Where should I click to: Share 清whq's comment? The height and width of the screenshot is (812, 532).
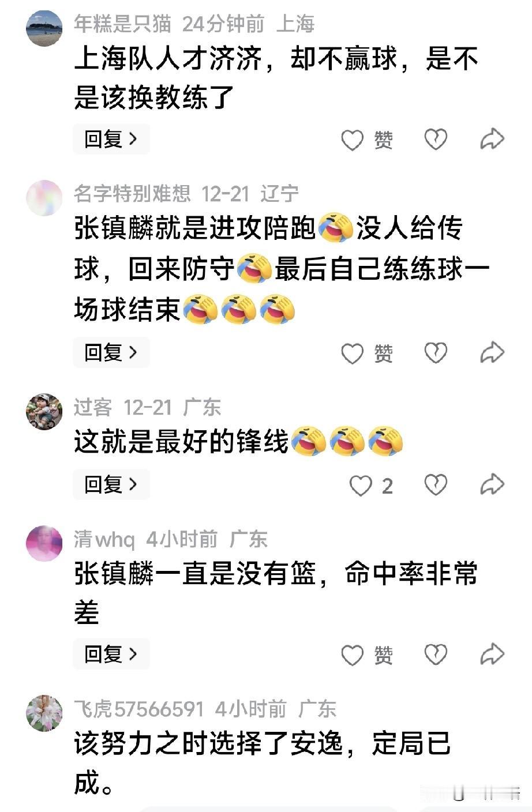492,655
